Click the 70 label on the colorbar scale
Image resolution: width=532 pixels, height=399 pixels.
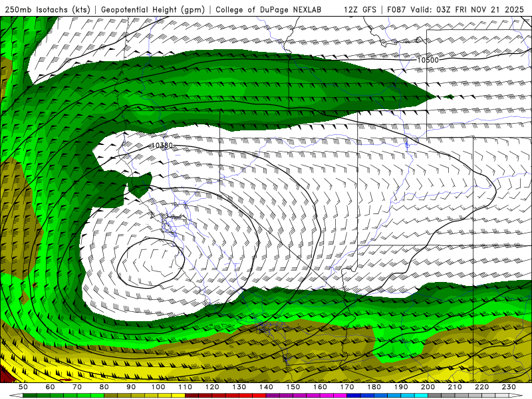(x=77, y=387)
